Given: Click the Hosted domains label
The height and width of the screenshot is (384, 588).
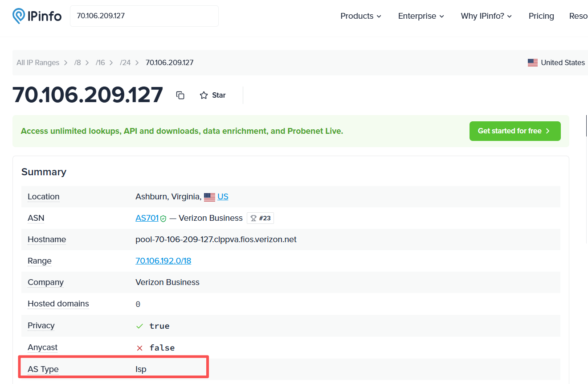Looking at the screenshot, I should [58, 304].
